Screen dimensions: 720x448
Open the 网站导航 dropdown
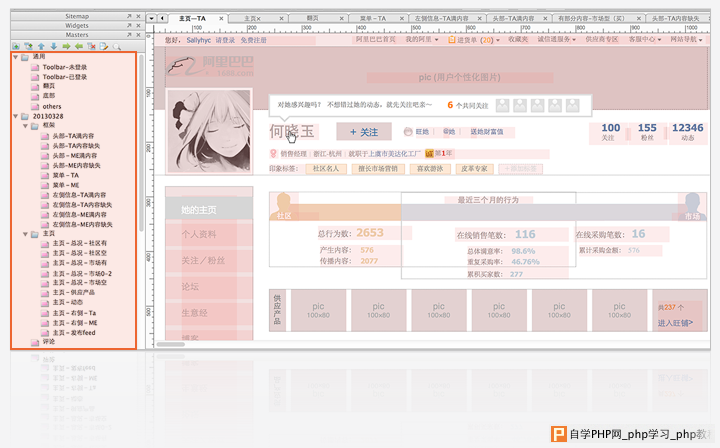[x=686, y=39]
